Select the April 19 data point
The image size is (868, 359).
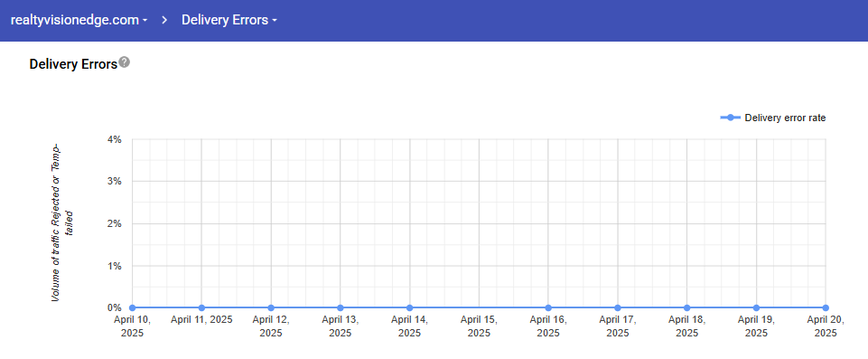click(756, 307)
